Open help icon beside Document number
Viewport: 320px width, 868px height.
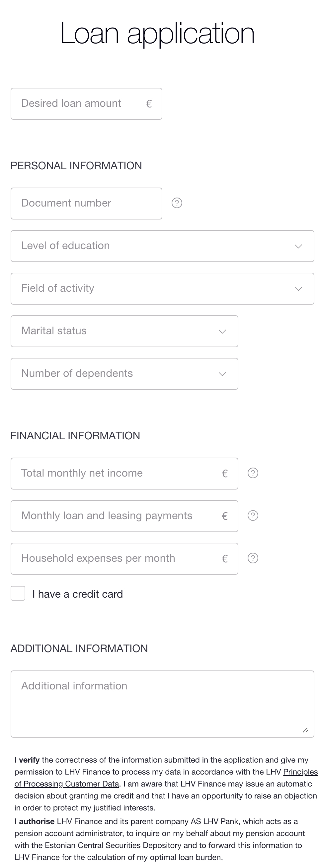pyautogui.click(x=177, y=203)
